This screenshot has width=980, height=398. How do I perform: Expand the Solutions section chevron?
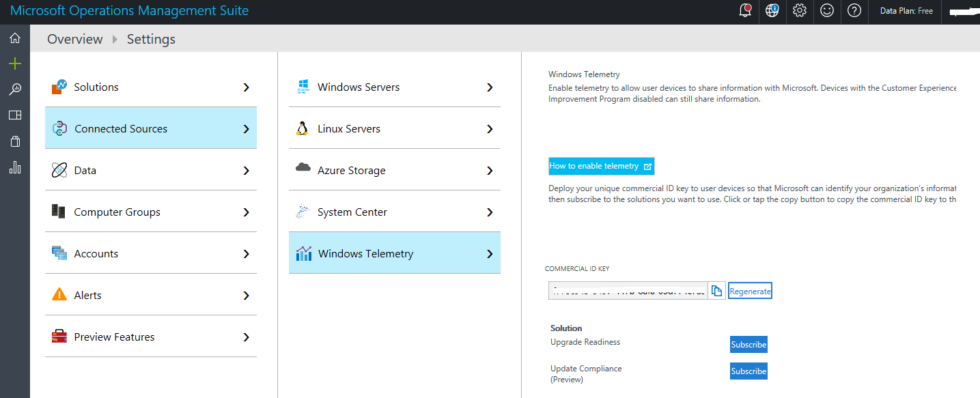(246, 87)
